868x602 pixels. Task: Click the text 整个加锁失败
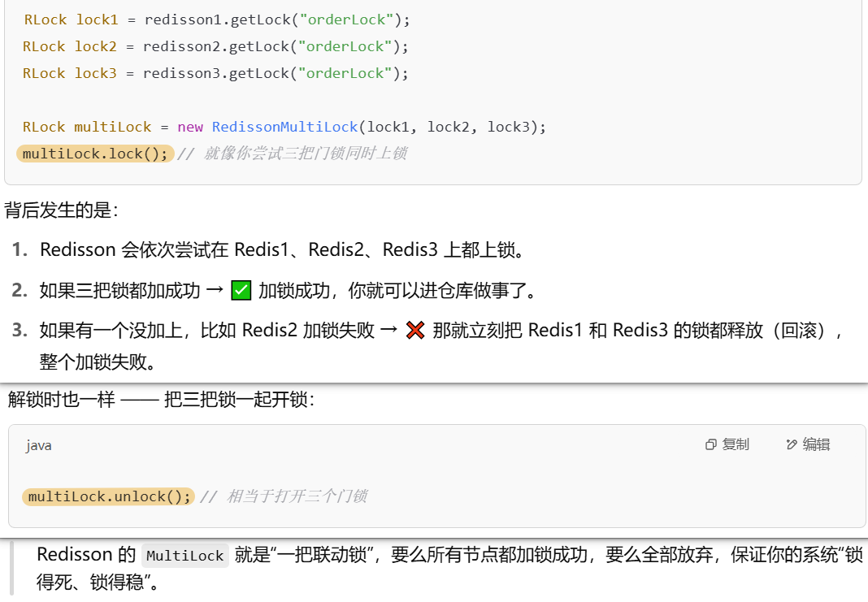coord(98,362)
